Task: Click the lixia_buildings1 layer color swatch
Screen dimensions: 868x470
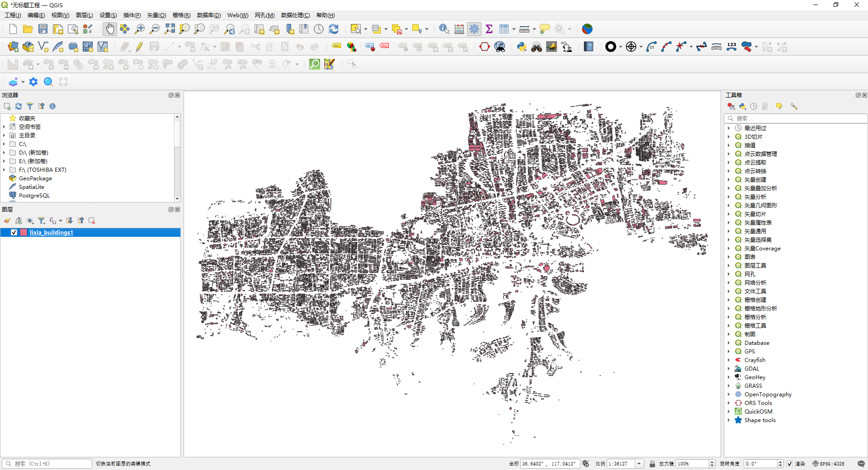Action: click(23, 232)
